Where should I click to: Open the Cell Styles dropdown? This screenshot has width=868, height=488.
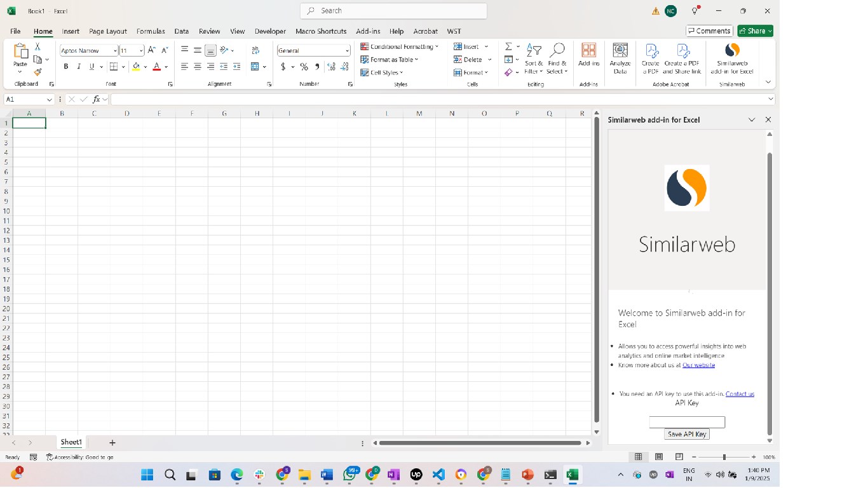pyautogui.click(x=382, y=72)
